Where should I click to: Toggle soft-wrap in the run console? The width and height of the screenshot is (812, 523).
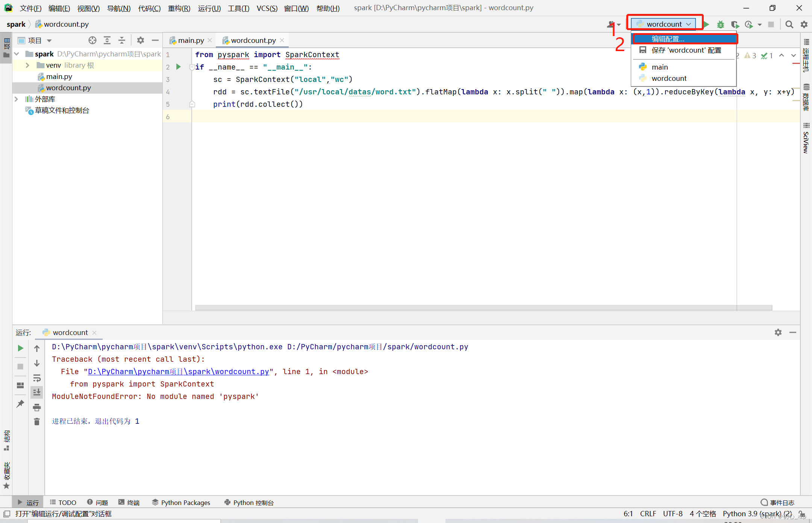pyautogui.click(x=37, y=378)
